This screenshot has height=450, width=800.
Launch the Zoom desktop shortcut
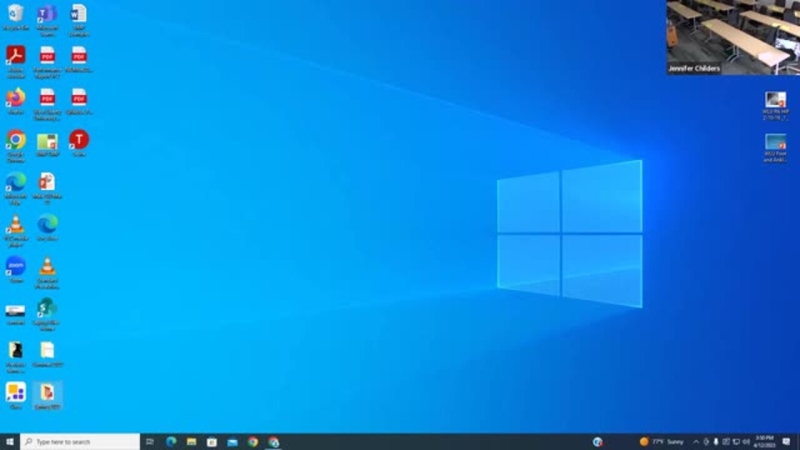click(15, 266)
